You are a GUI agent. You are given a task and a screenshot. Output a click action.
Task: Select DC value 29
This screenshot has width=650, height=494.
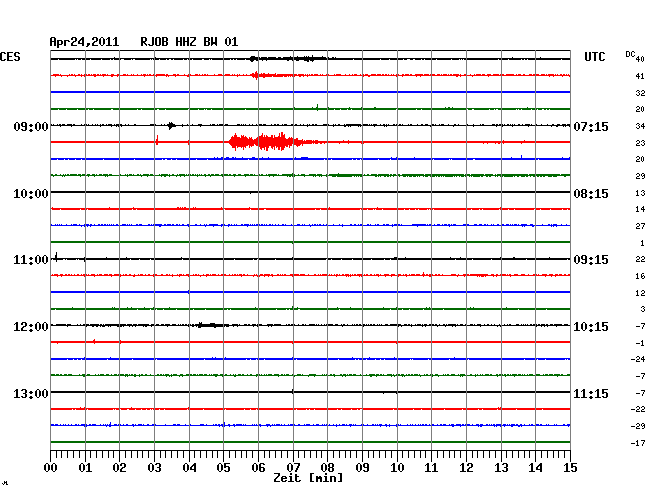tap(640, 176)
